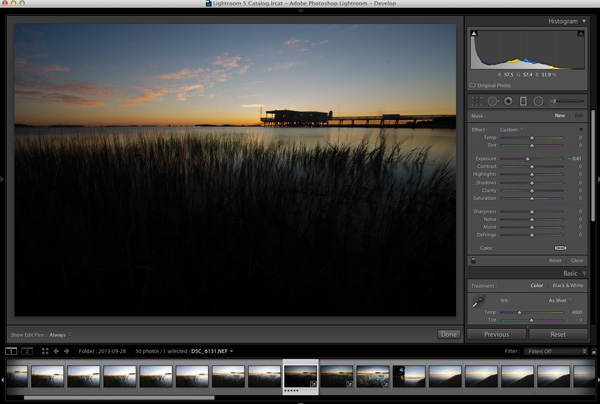
Task: Select the Radial Filter tool
Action: (x=538, y=101)
